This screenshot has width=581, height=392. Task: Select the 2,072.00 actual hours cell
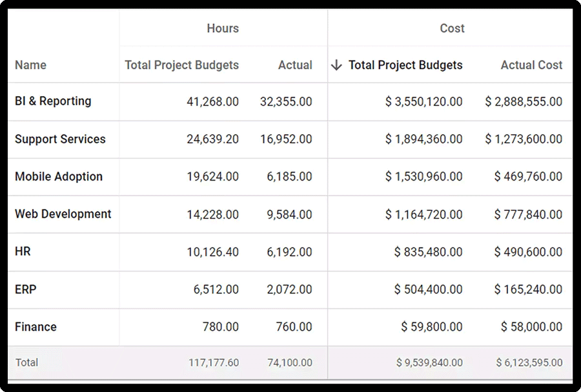click(x=289, y=289)
